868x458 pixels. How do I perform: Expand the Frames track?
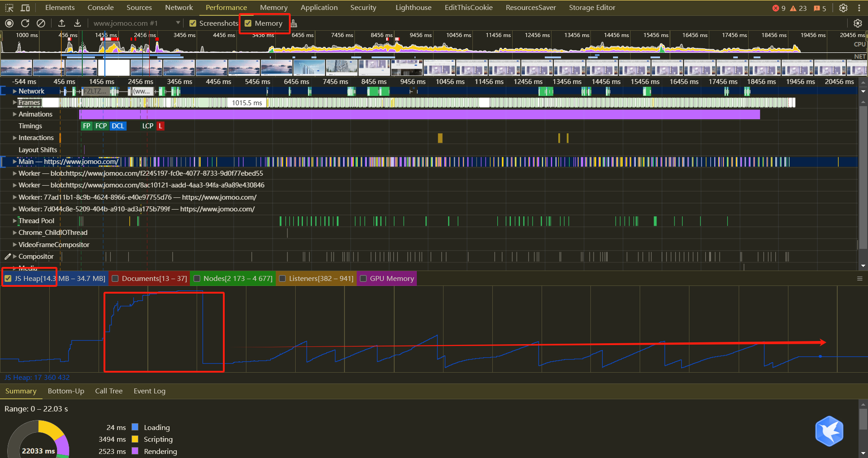point(15,103)
